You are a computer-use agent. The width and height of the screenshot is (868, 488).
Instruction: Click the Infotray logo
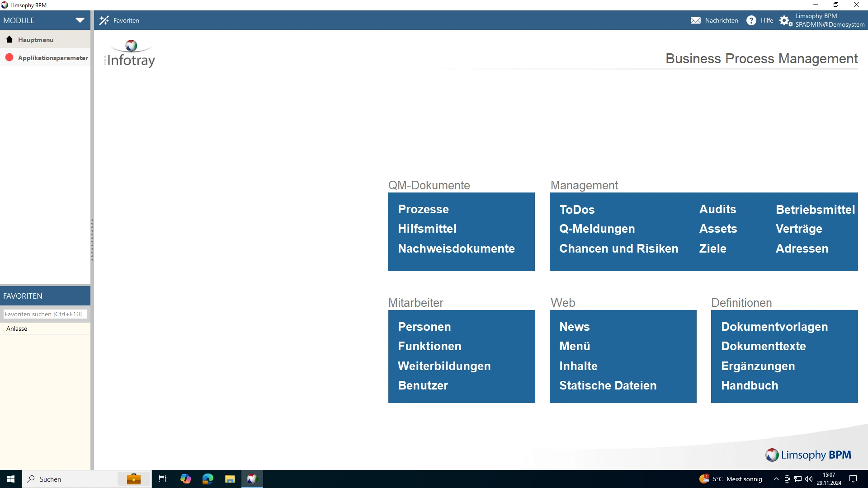[130, 54]
